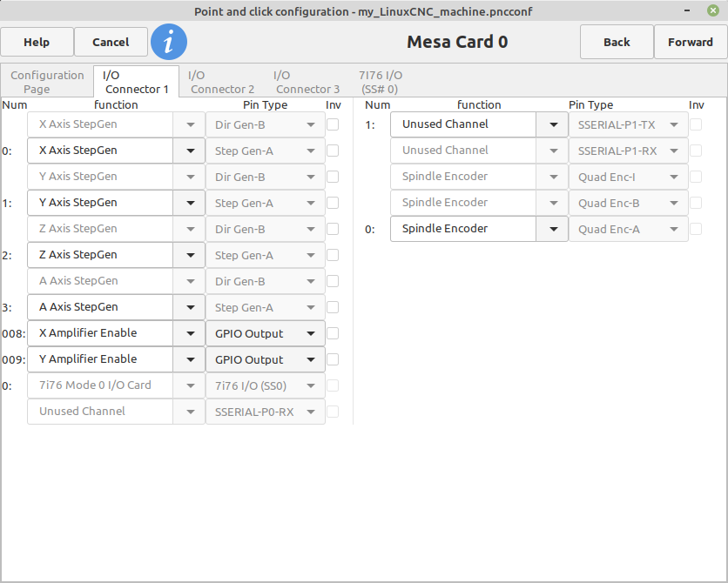
Task: Toggle Inv checkbox for Y Axis Step Gen-A
Action: (x=333, y=203)
